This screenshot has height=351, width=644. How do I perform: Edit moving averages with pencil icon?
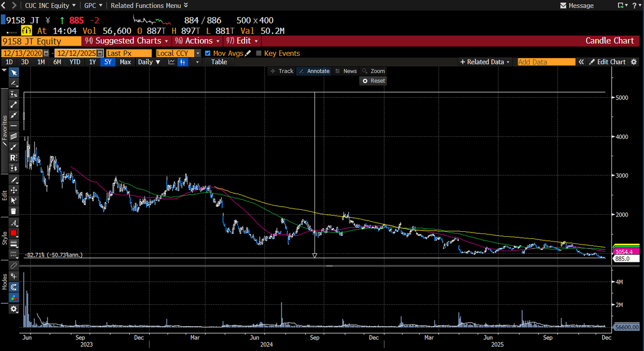tap(247, 53)
